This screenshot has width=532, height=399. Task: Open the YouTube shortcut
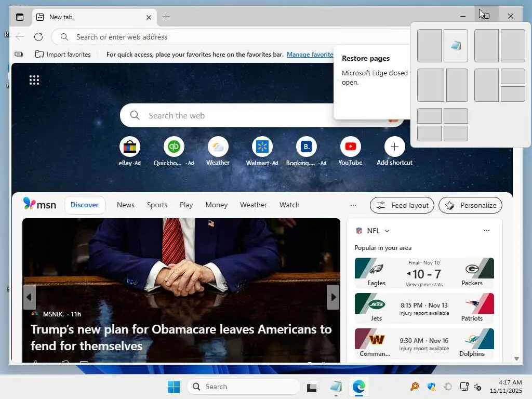[350, 151]
